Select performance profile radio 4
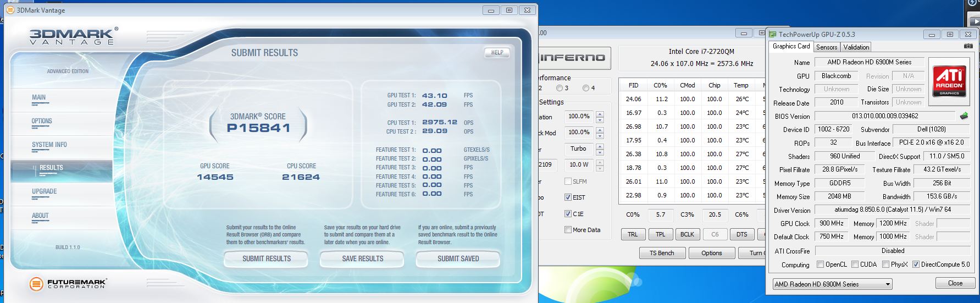980x303 pixels. click(585, 88)
